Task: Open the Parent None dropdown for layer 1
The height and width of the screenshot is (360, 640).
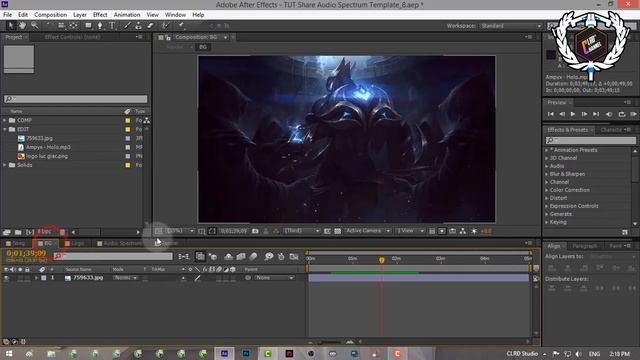Action: [x=274, y=278]
